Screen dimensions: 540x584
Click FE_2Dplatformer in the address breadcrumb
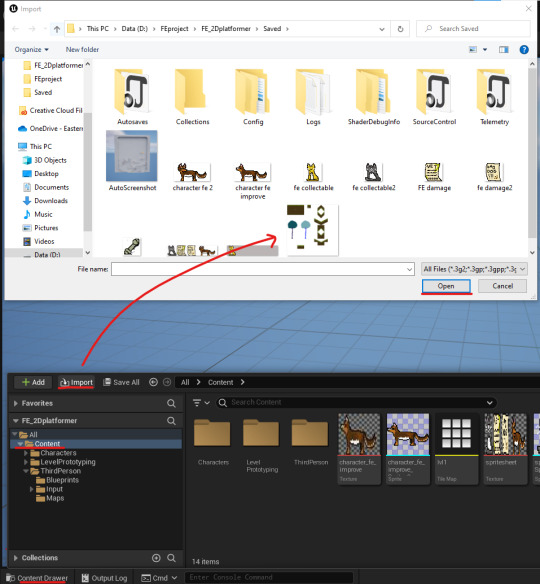(226, 29)
